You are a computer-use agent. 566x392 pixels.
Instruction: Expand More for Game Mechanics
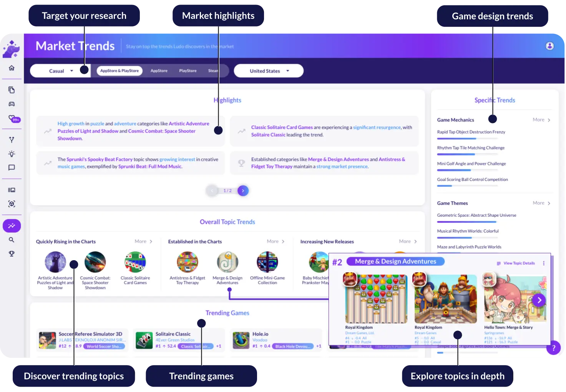pyautogui.click(x=541, y=120)
